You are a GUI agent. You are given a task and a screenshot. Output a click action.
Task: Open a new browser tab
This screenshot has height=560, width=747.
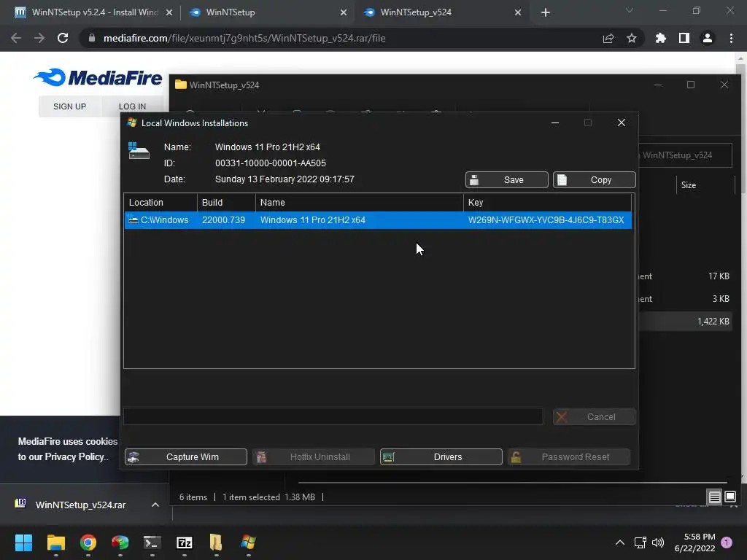coord(546,12)
